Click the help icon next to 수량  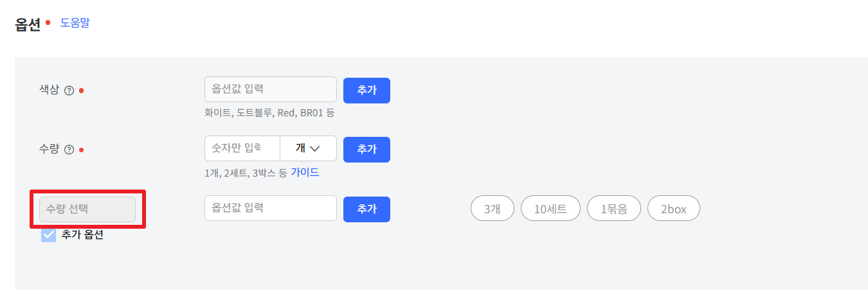pos(69,150)
